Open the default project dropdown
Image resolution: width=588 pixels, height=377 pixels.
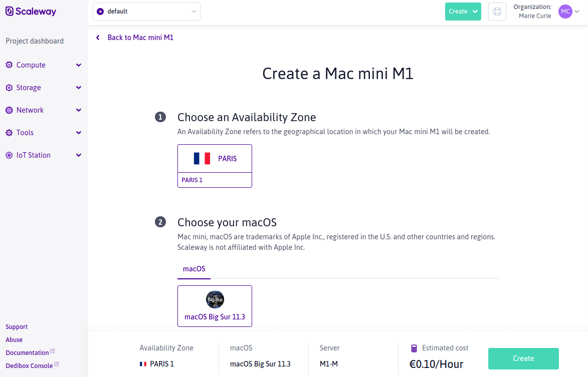coord(146,11)
